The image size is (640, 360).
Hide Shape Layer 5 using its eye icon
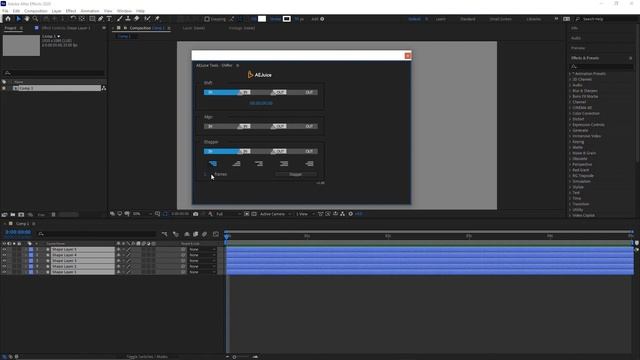click(4, 249)
